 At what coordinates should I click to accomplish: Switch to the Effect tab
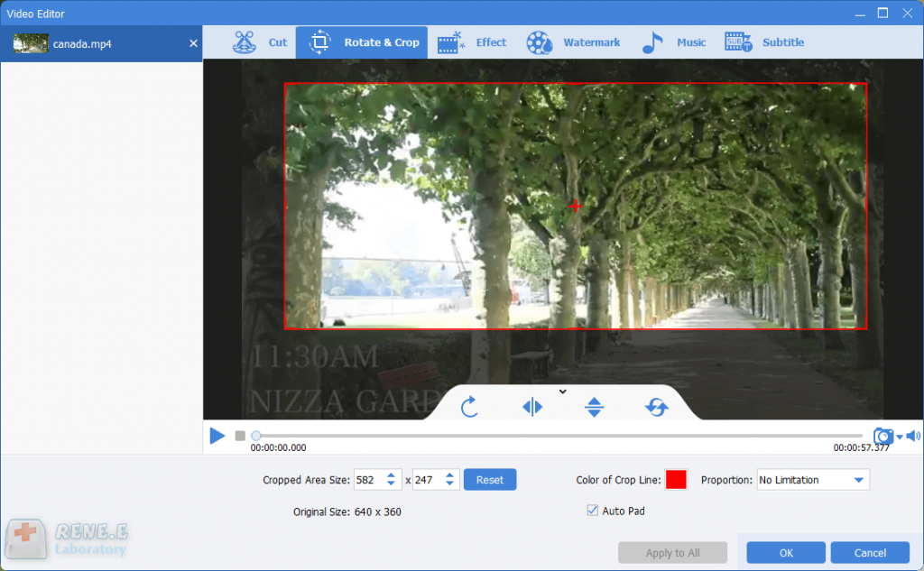[472, 42]
